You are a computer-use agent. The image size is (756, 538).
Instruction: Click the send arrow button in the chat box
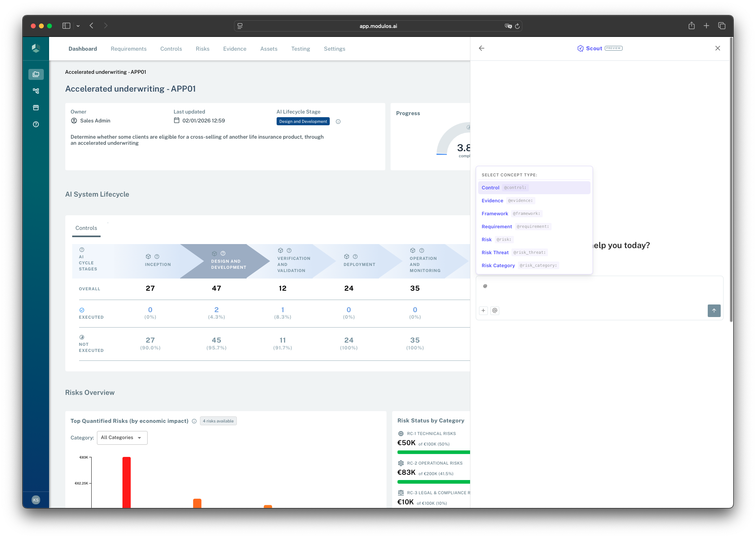coord(714,311)
